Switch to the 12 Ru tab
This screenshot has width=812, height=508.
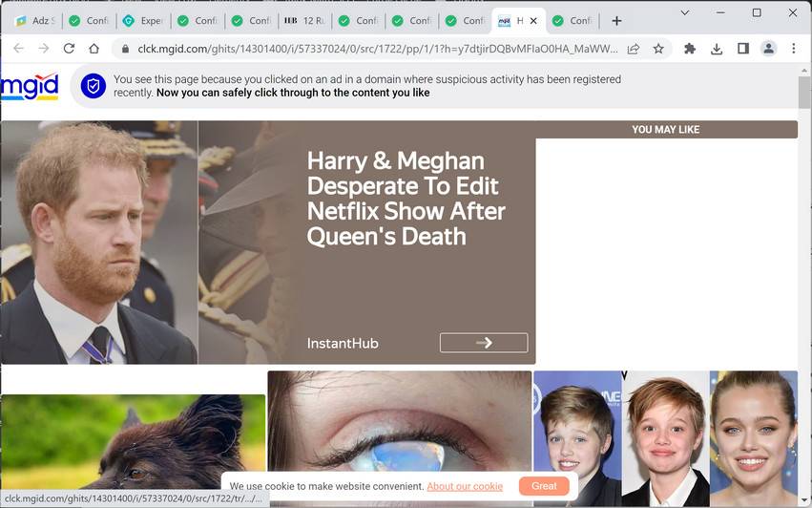(305, 21)
